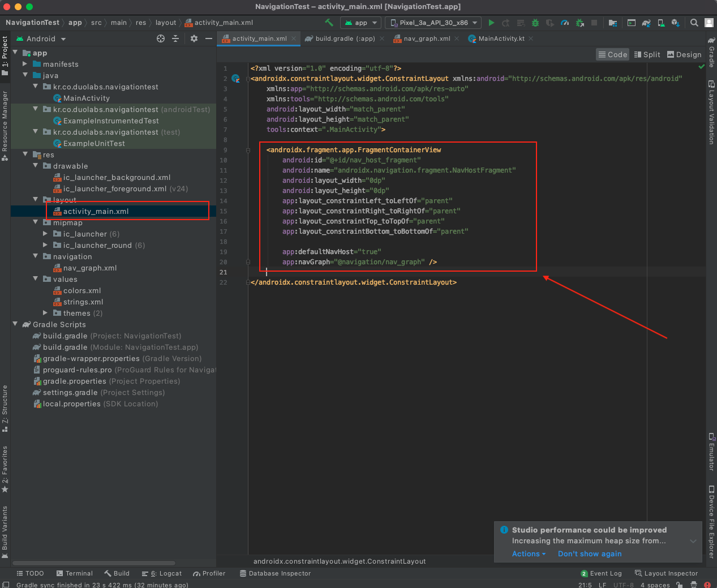The height and width of the screenshot is (588, 717).
Task: Open the Database Inspector tab
Action: pos(275,573)
